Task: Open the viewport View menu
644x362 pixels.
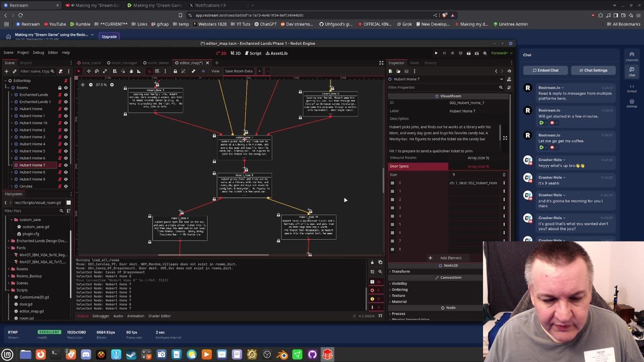Action: [215, 71]
